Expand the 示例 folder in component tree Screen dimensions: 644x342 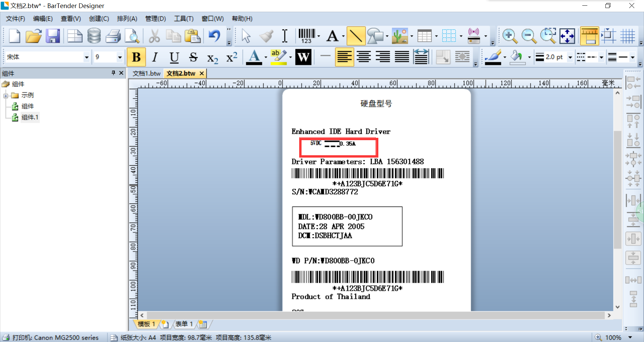(x=6, y=96)
